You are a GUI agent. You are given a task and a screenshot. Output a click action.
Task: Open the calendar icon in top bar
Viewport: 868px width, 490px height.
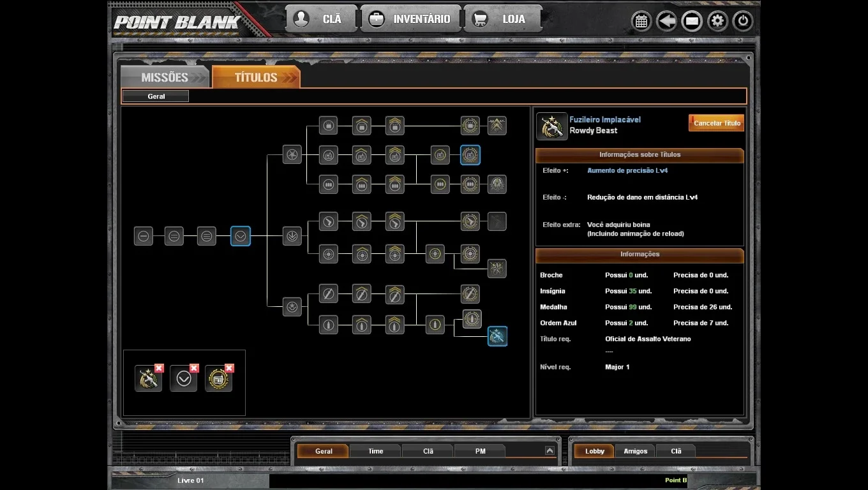click(x=641, y=21)
